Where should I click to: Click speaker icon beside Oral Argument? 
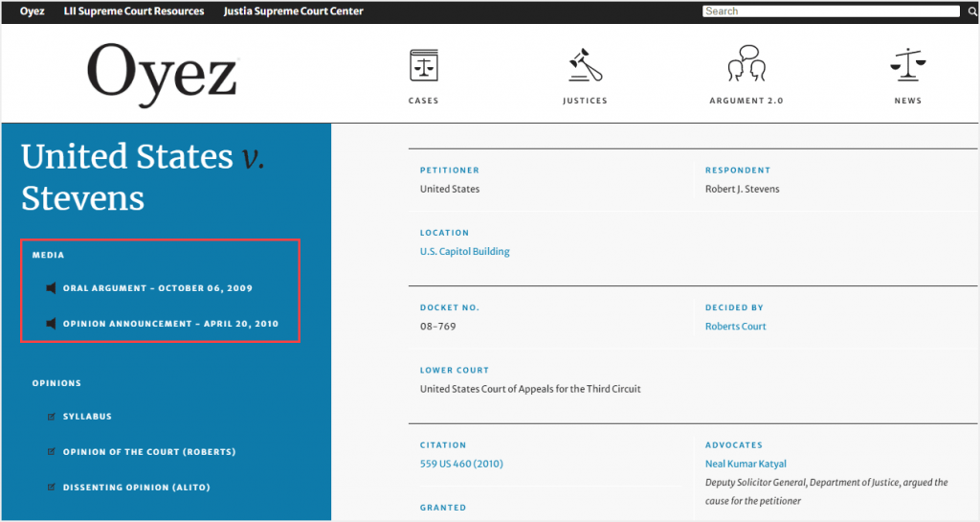(52, 288)
